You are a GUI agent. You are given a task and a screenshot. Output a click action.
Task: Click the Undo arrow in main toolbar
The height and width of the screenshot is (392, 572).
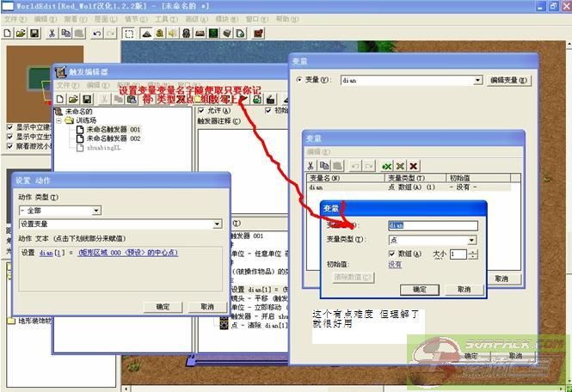(95, 34)
